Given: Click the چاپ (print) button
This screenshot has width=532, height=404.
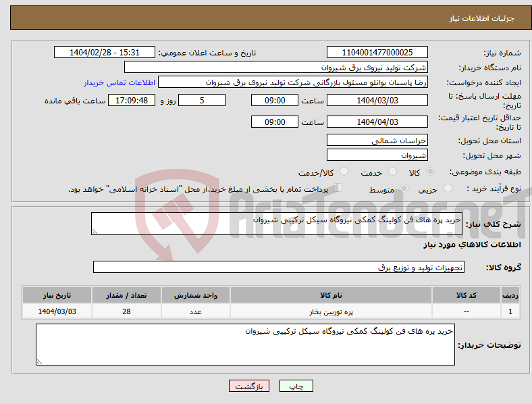Looking at the screenshot, I should pyautogui.click(x=296, y=386).
